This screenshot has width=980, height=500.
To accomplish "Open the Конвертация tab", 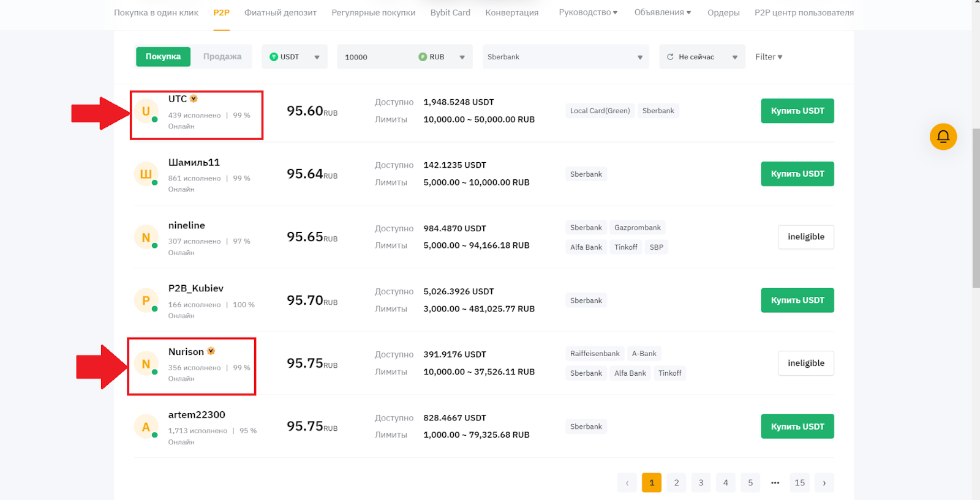I will click(x=512, y=12).
